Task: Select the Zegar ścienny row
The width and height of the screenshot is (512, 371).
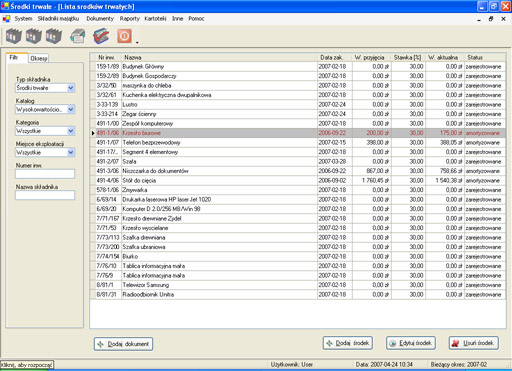Action: (x=298, y=114)
